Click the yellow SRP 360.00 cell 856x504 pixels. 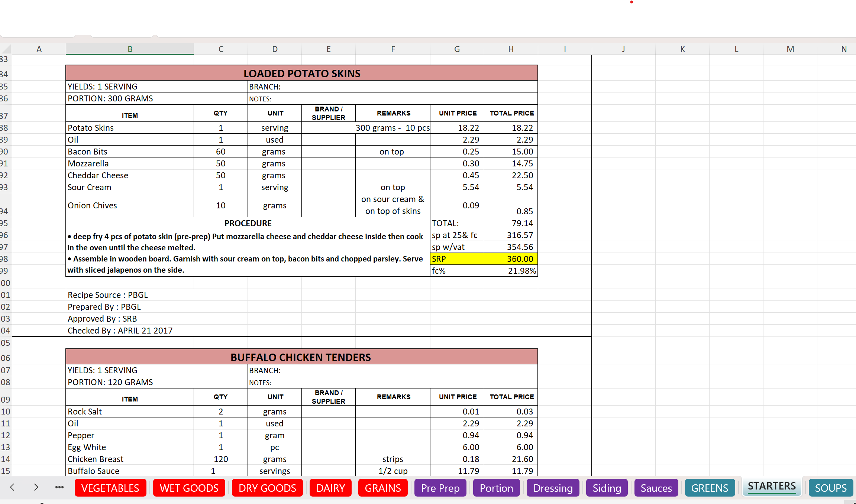tap(511, 259)
